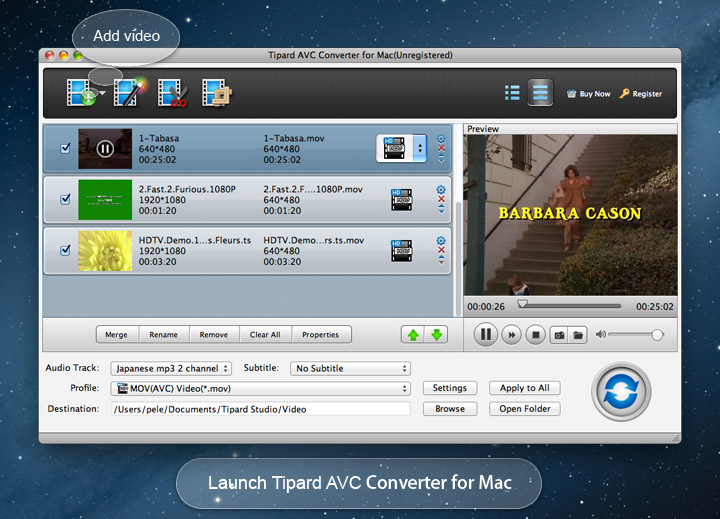Open the 3D/merge film icon in toolbar
Viewport: 720px width, 519px height.
(217, 93)
